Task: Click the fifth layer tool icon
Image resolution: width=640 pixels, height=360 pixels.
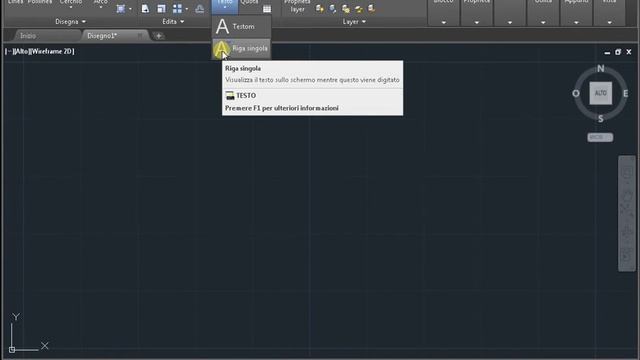Action: (371, 9)
